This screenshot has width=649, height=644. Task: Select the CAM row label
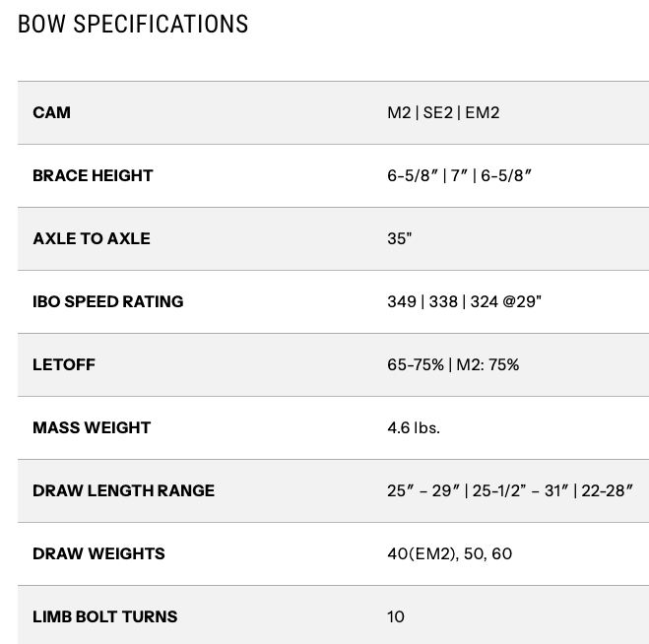(51, 112)
